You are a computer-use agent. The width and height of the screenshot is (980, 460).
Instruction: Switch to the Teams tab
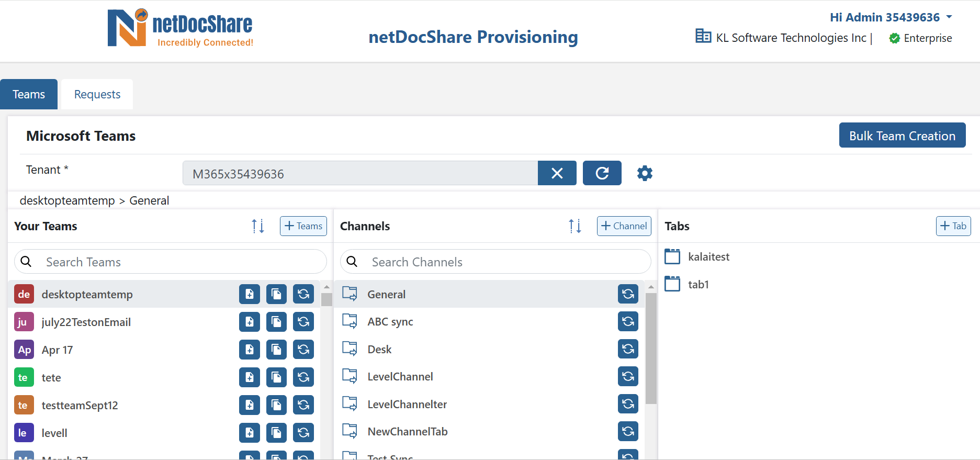pyautogui.click(x=29, y=94)
